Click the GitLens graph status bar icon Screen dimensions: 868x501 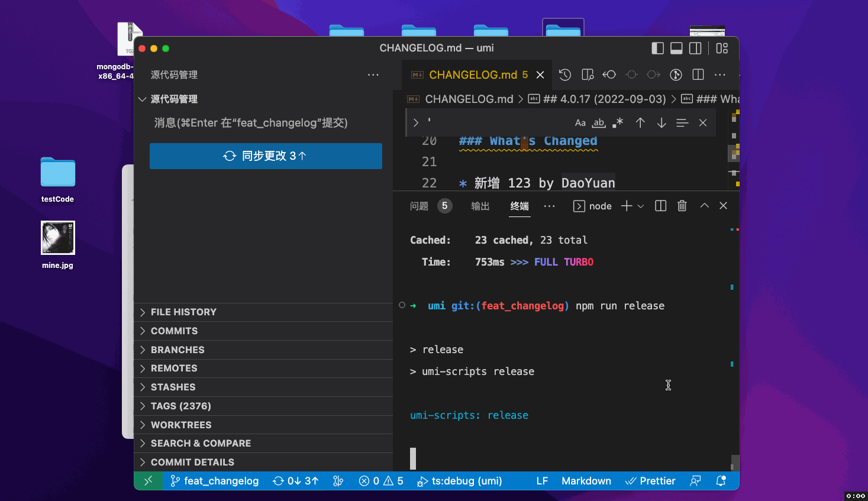(x=338, y=481)
